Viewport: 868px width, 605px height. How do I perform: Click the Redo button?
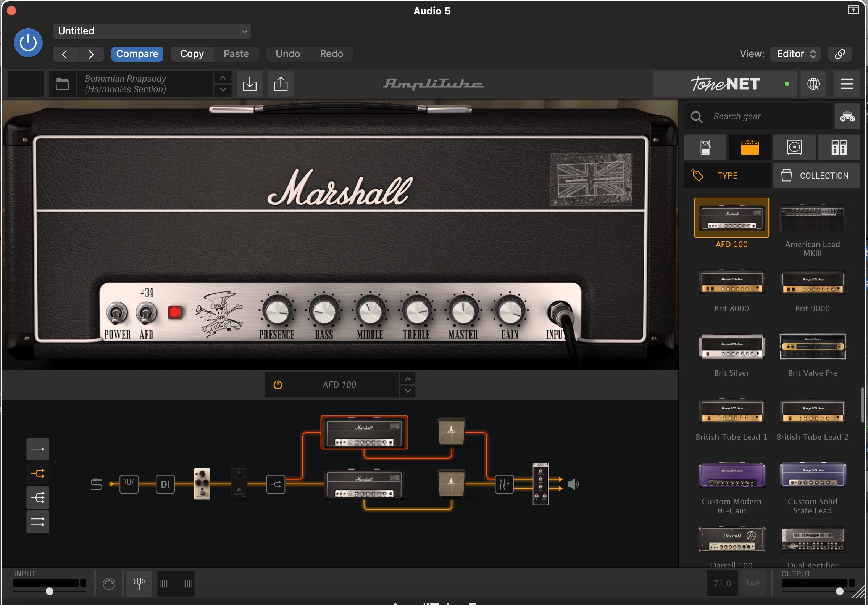[331, 54]
